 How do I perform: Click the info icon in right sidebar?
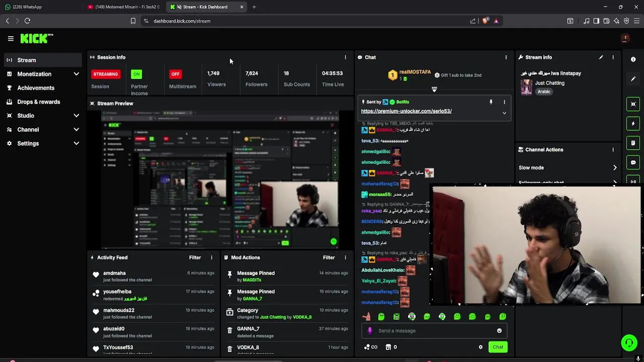click(x=633, y=59)
